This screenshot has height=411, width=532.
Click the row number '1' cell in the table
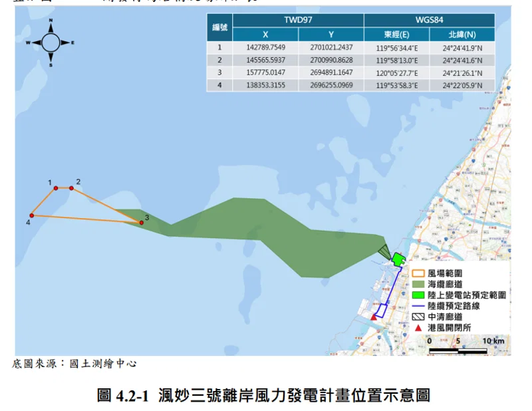(219, 47)
